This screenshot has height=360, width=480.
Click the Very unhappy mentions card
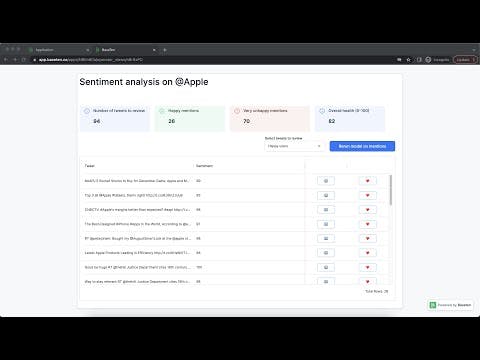[270, 118]
